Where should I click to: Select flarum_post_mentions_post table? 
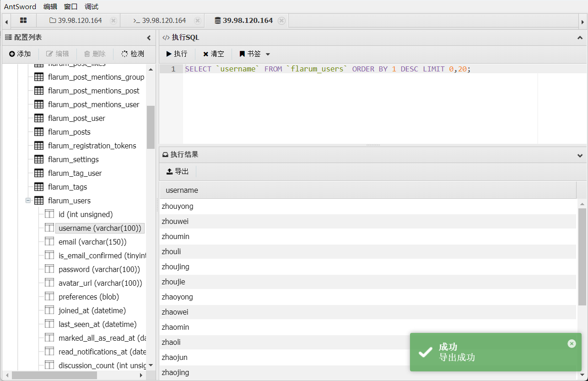[93, 91]
